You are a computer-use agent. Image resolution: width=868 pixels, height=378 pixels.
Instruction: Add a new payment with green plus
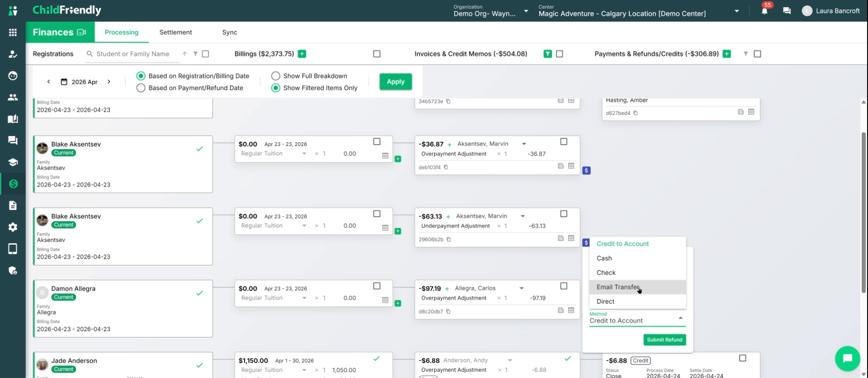click(x=726, y=54)
